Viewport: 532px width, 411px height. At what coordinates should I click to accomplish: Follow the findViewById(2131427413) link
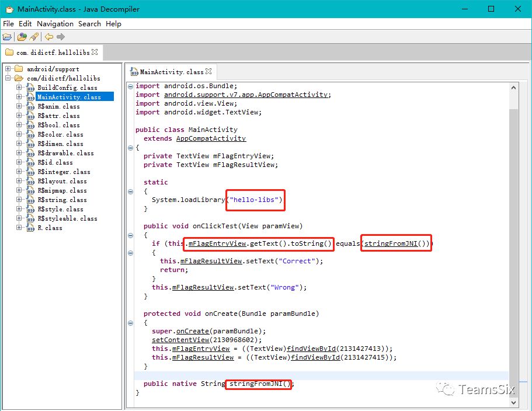(311, 349)
